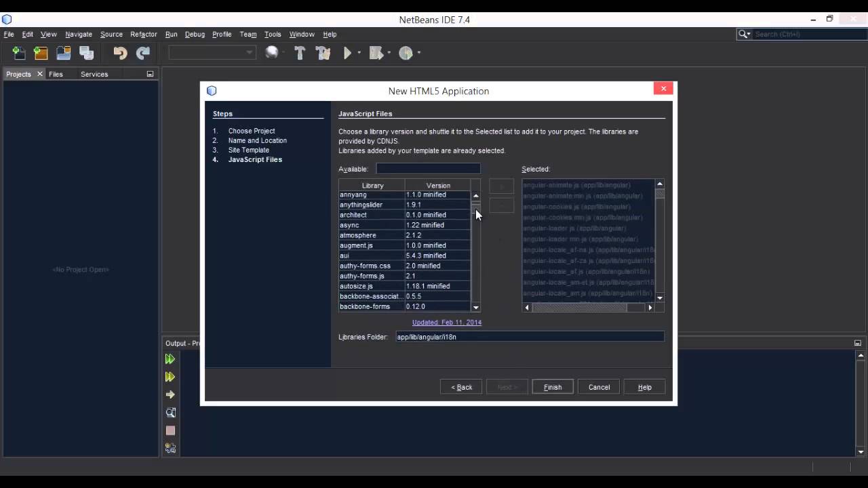This screenshot has width=868, height=488.
Task: Click the Build Project hammer icon
Action: (300, 53)
